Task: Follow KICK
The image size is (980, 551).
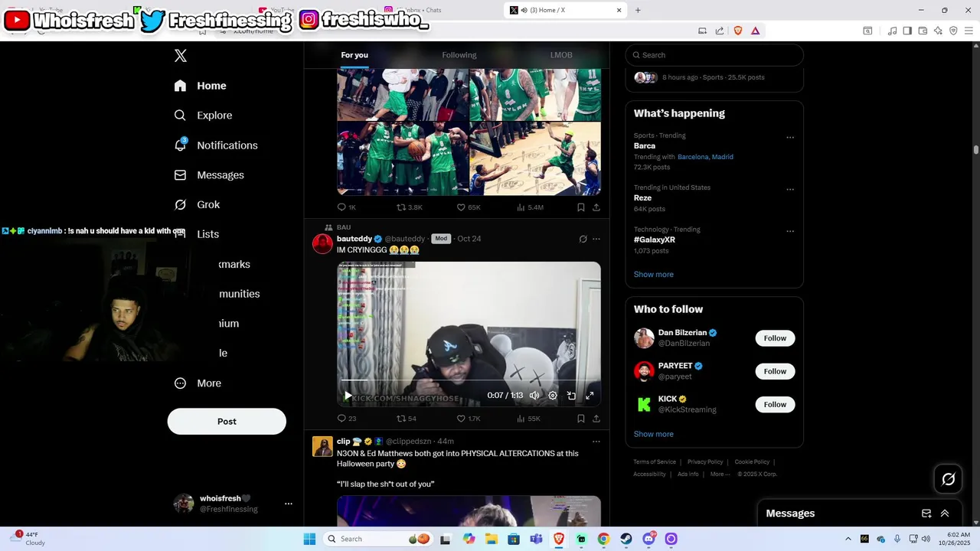Action: point(775,404)
